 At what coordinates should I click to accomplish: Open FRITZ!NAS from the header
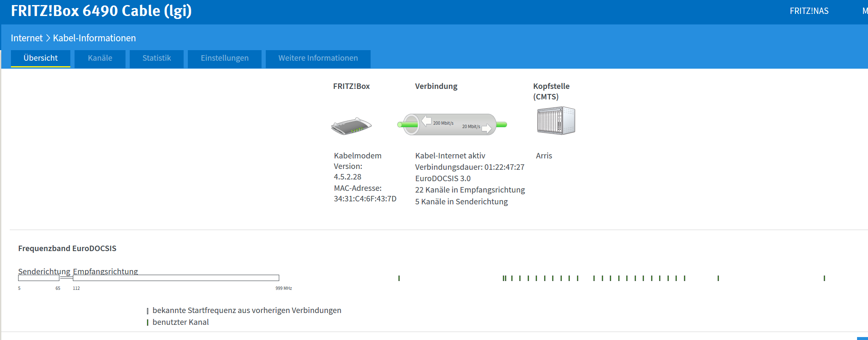tap(809, 11)
